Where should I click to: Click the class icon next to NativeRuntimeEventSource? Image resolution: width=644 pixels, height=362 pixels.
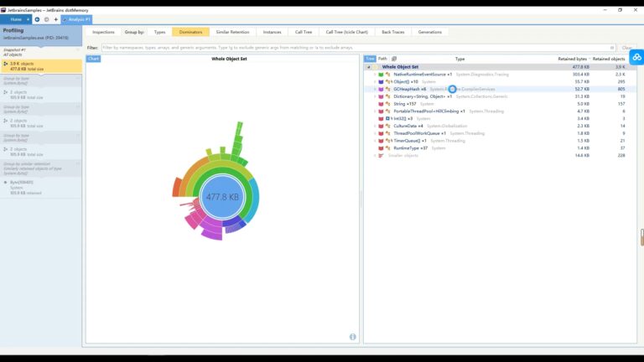[387, 75]
